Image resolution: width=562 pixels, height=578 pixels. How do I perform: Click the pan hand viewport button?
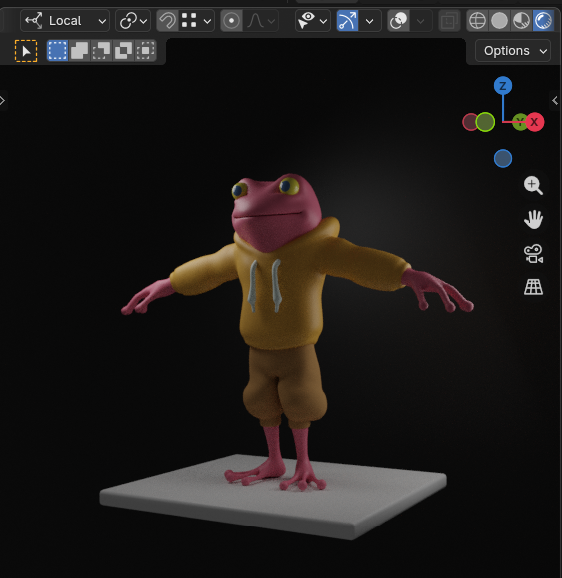533,219
